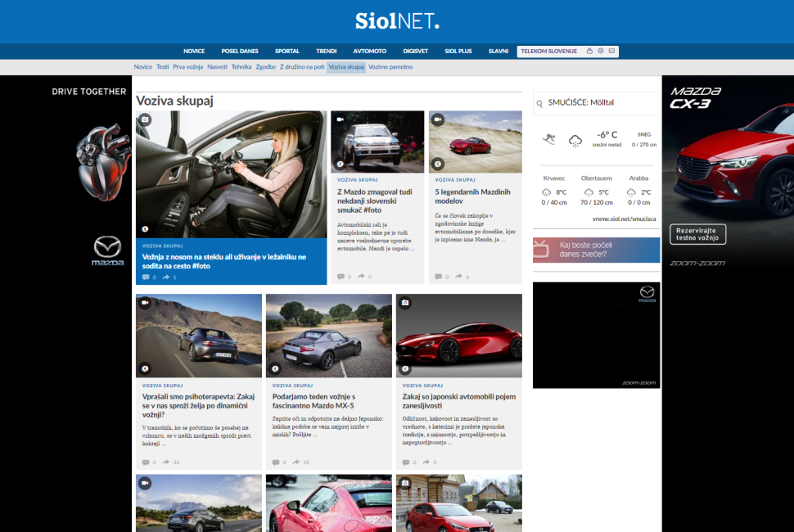The height and width of the screenshot is (532, 794).
Task: Click the black Mazda video ad box
Action: (596, 335)
